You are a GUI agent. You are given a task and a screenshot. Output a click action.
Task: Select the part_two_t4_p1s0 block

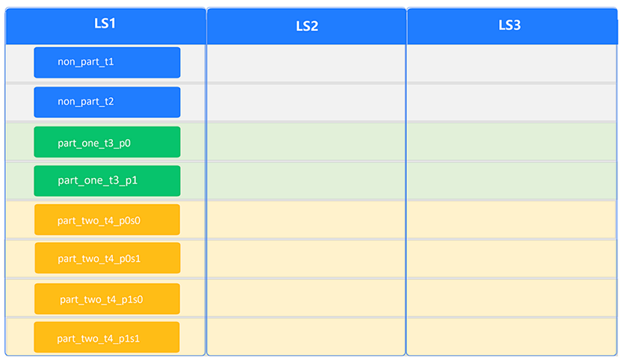[107, 299]
